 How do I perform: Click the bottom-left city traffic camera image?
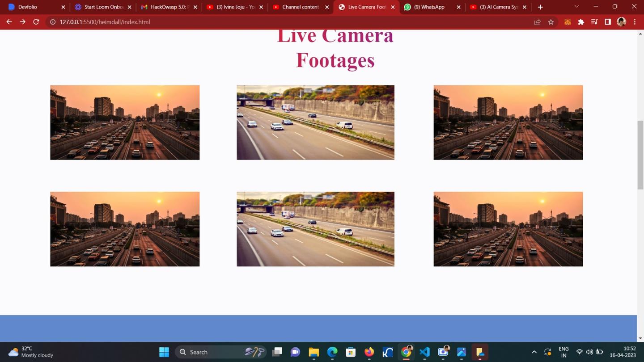pyautogui.click(x=125, y=229)
